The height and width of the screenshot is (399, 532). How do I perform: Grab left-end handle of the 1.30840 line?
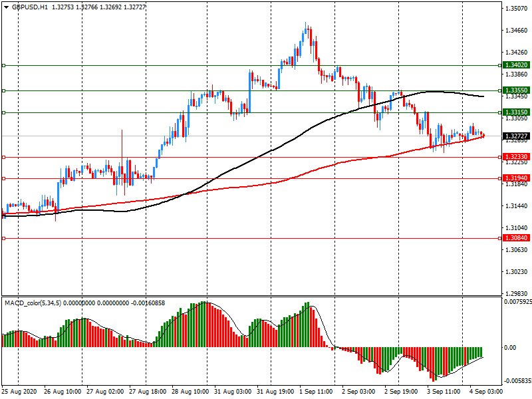point(4,239)
